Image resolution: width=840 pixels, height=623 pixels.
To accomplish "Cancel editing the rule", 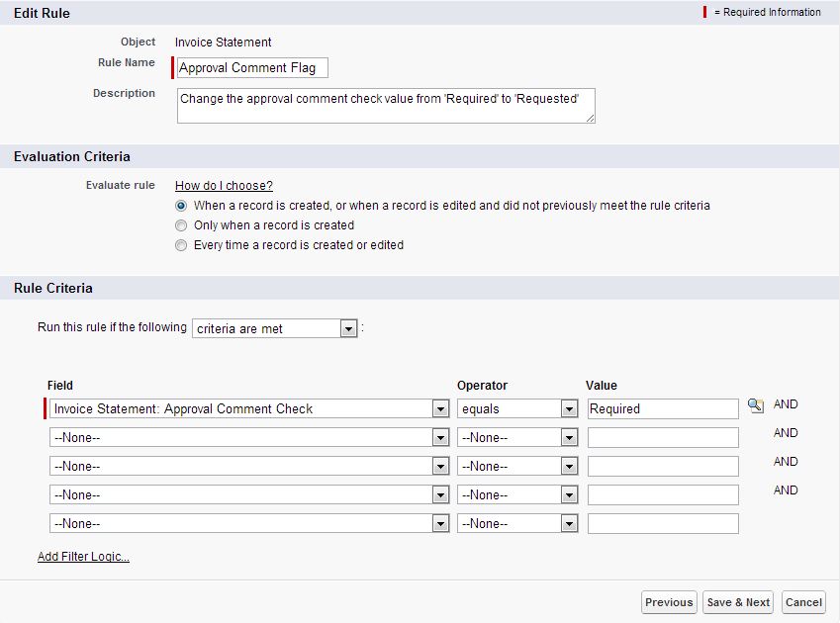I will [x=803, y=602].
